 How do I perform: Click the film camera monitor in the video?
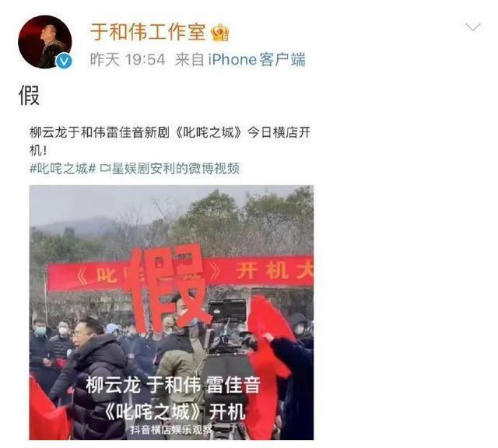(x=227, y=310)
